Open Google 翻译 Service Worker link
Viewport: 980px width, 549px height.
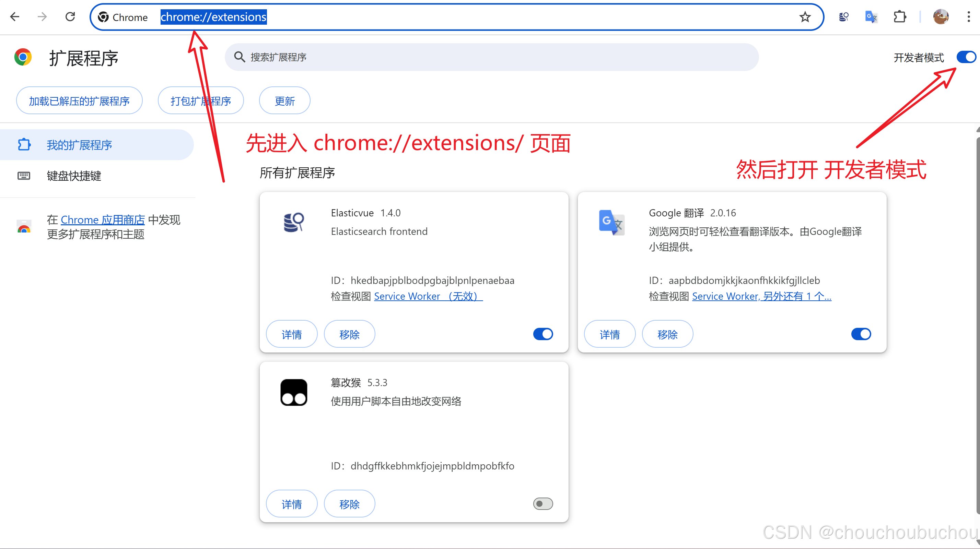(x=762, y=296)
